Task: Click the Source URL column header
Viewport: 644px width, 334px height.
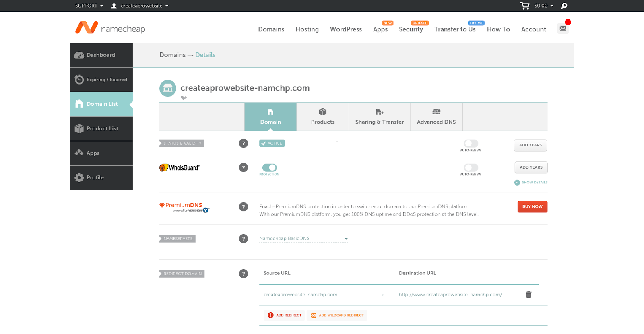Action: pos(277,273)
